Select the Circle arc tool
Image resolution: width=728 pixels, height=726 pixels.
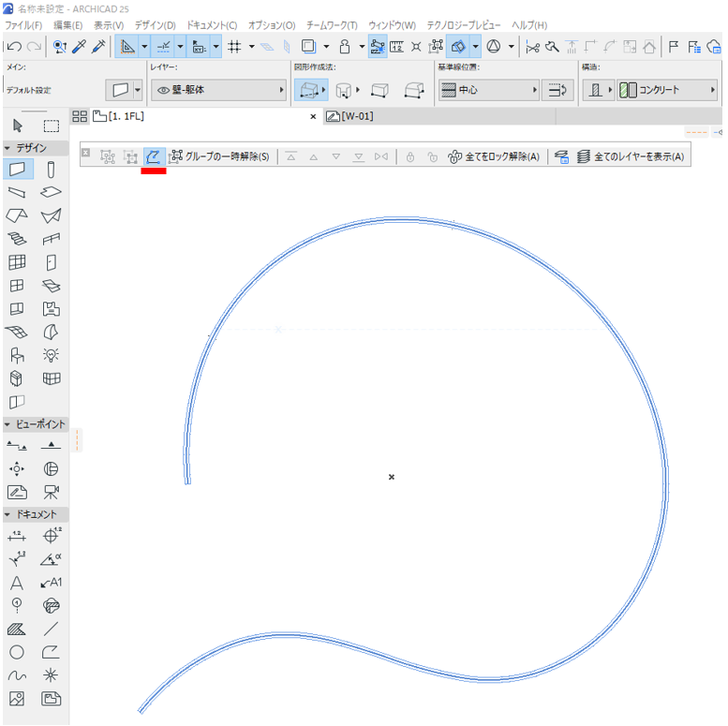coord(17,652)
